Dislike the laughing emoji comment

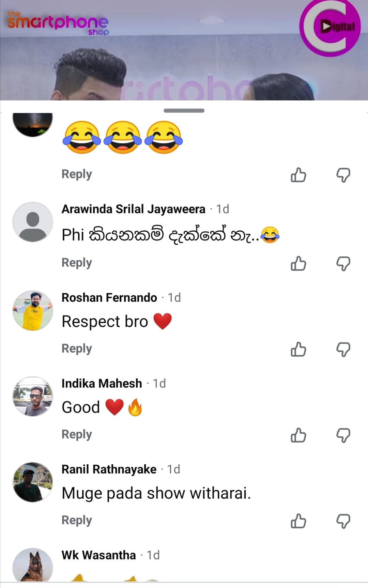coord(343,175)
